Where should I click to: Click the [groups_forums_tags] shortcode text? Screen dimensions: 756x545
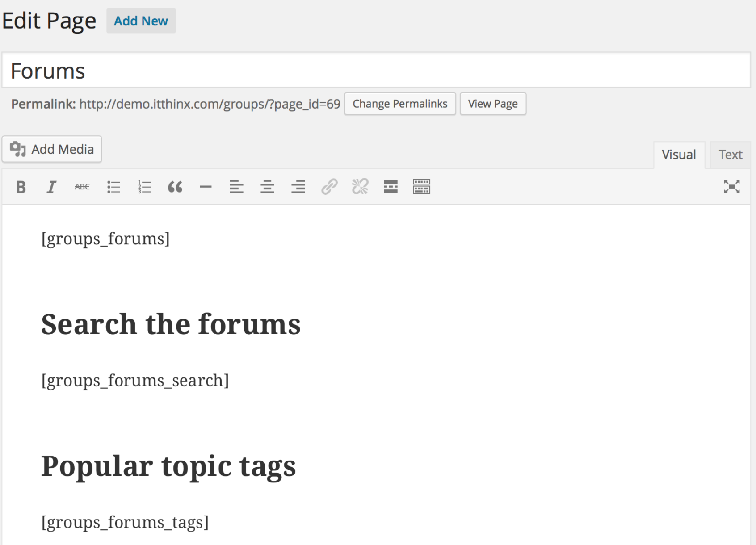click(x=125, y=522)
